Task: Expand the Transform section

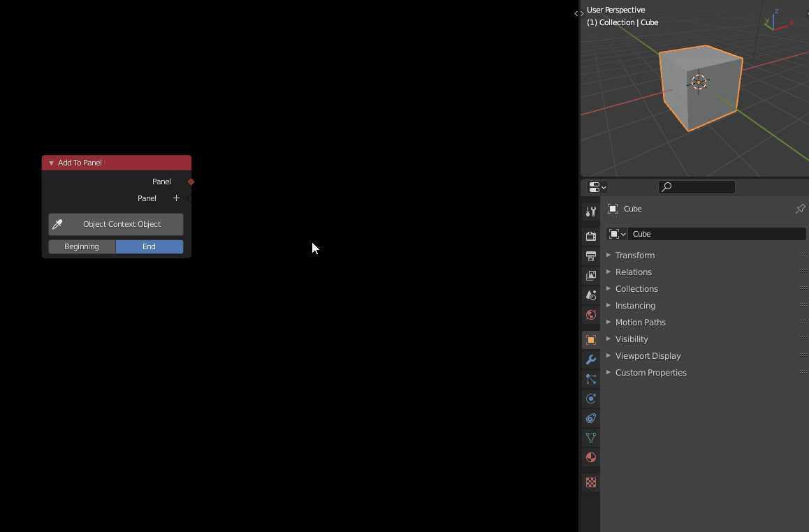Action: 636,255
